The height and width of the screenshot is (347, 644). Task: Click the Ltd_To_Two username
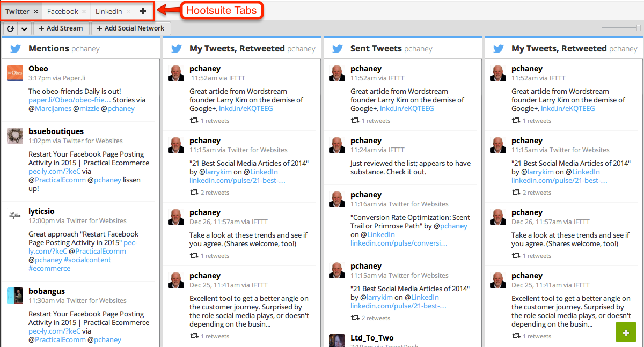click(372, 338)
